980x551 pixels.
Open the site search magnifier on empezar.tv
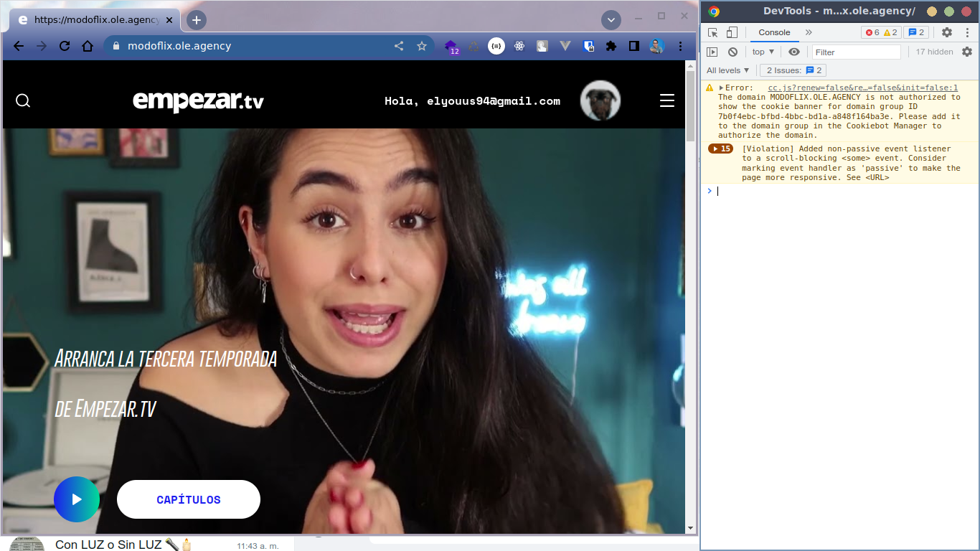pos(23,100)
